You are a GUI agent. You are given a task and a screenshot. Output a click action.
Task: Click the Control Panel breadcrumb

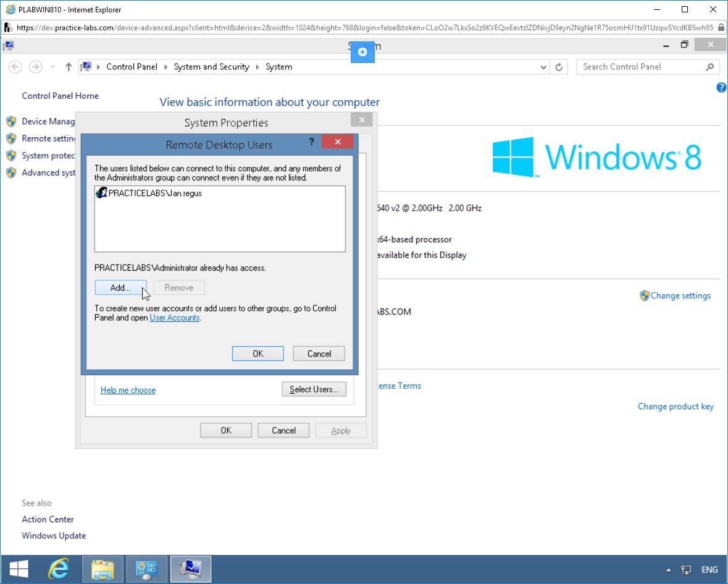pos(132,67)
